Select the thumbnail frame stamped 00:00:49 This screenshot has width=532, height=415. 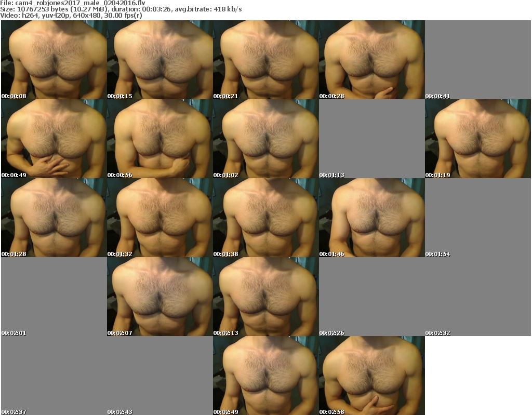tap(54, 139)
